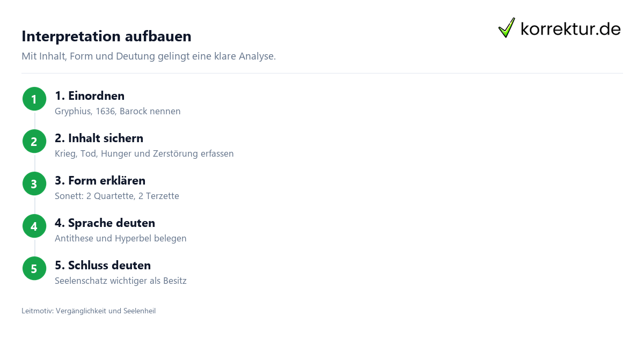This screenshot has height=338, width=644.
Task: Click 'Sonett: 2 Quartette, 2 Terzette' text
Action: click(117, 196)
